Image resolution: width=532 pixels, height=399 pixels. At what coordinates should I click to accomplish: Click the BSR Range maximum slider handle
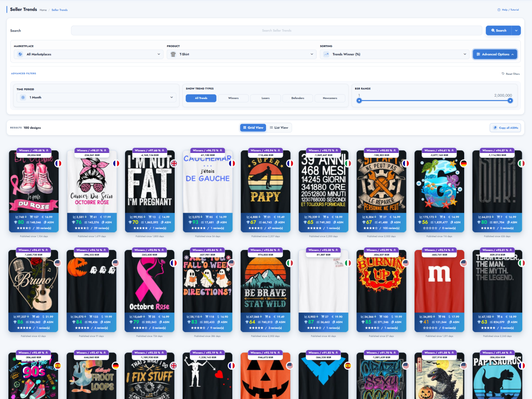click(510, 101)
